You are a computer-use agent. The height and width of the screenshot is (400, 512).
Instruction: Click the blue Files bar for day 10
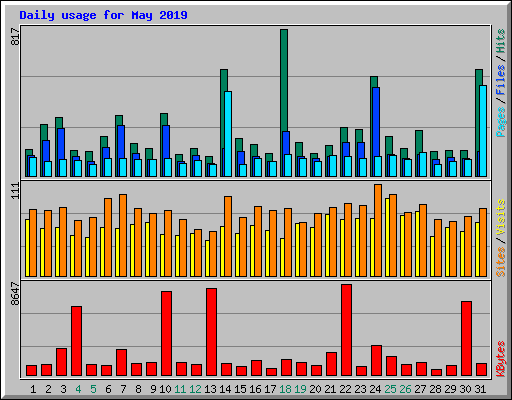[x=166, y=142]
